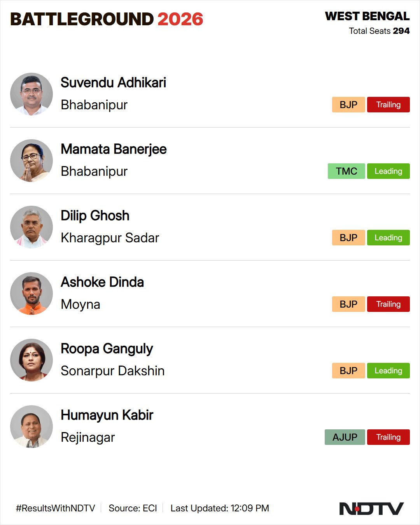420x525 pixels.
Task: Click the Kharagpur Sadar constituency name
Action: point(110,238)
